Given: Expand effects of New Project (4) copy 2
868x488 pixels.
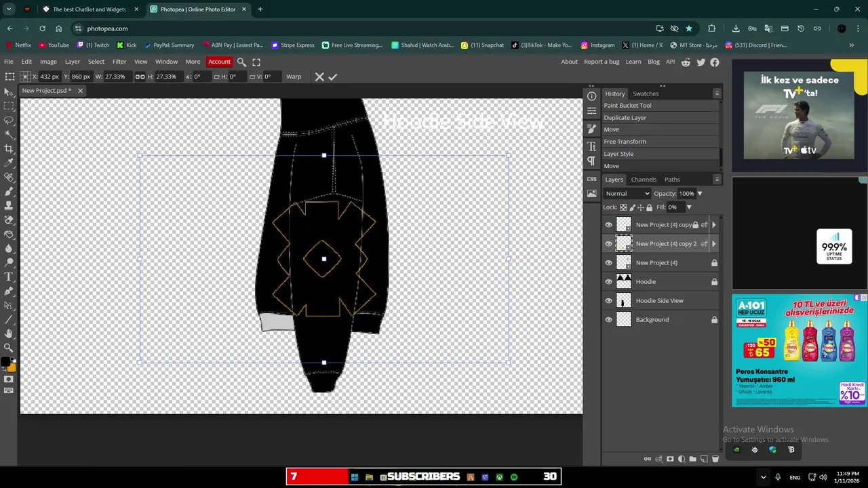Looking at the screenshot, I should 713,244.
